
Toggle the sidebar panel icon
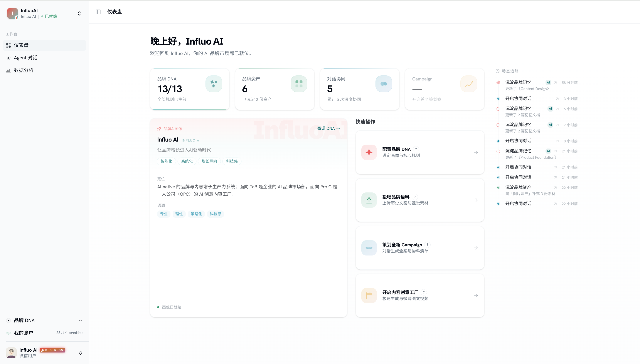[98, 12]
